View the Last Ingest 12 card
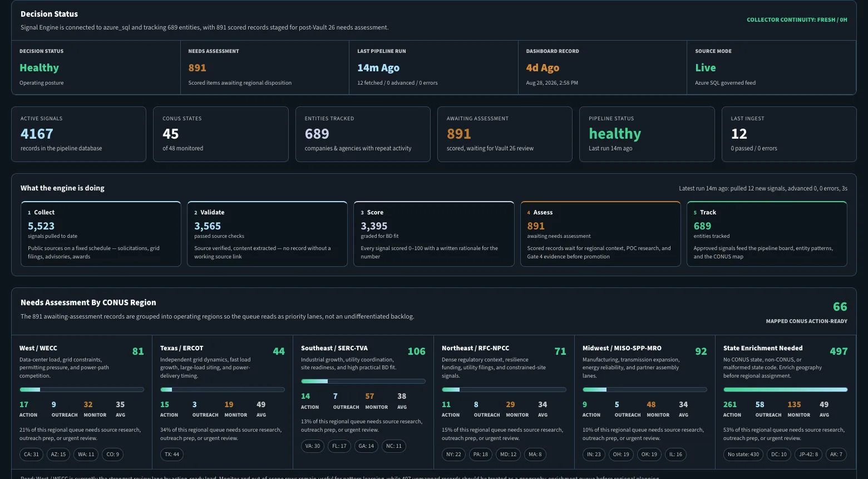 pyautogui.click(x=789, y=134)
